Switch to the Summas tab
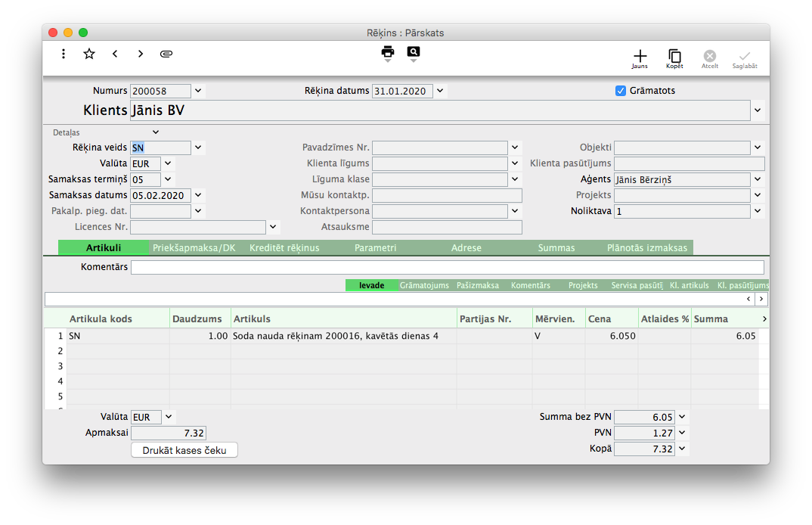The width and height of the screenshot is (812, 525). pos(556,247)
